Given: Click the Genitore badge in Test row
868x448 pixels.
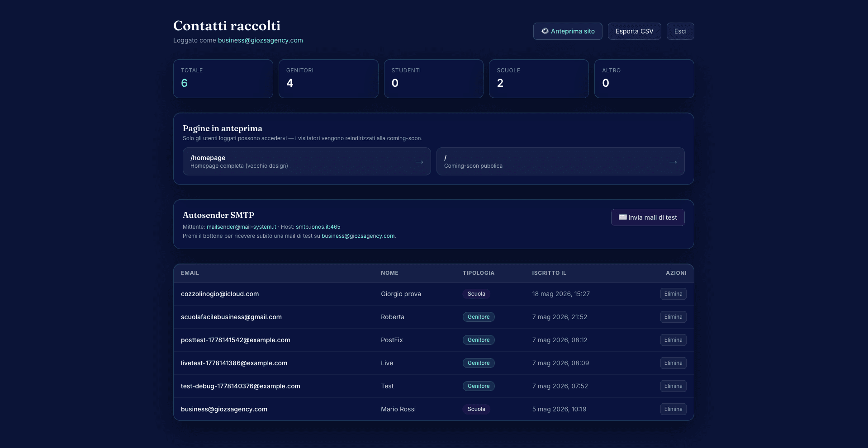Looking at the screenshot, I should tap(479, 386).
